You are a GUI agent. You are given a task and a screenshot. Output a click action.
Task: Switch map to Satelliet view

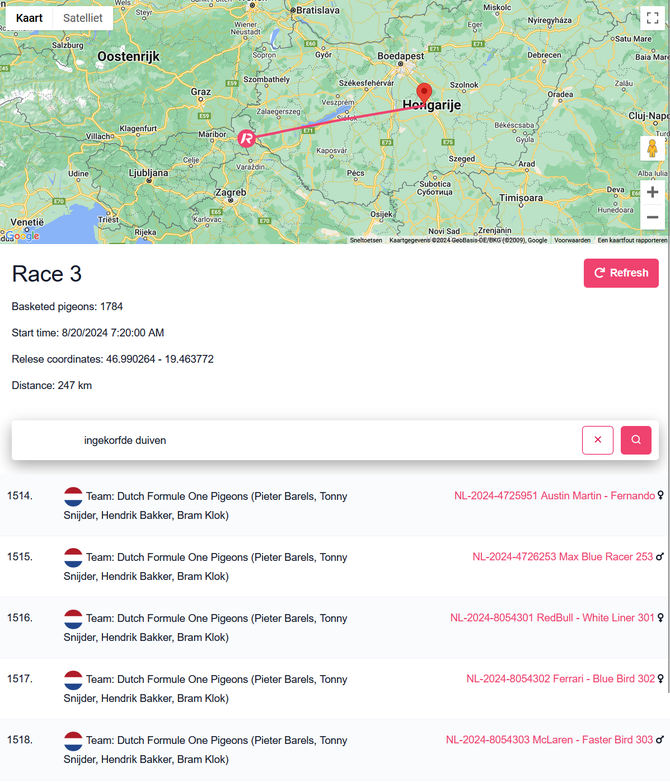[x=83, y=18]
